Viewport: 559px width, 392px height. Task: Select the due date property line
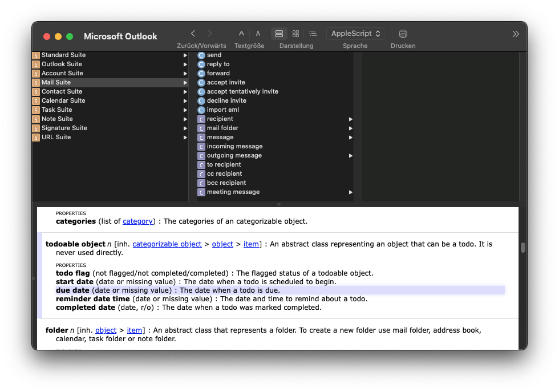pyautogui.click(x=168, y=290)
